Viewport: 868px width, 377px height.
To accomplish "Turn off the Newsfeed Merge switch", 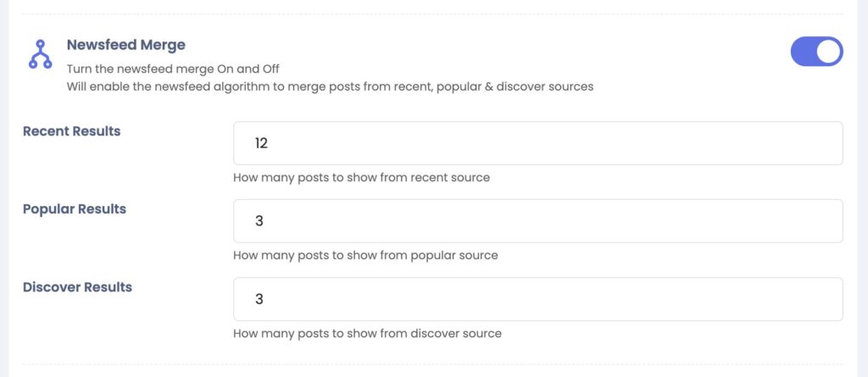I will tap(816, 52).
